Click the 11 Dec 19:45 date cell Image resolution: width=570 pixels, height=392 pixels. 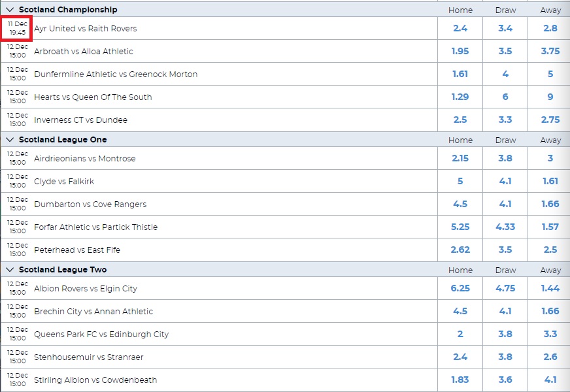point(17,28)
